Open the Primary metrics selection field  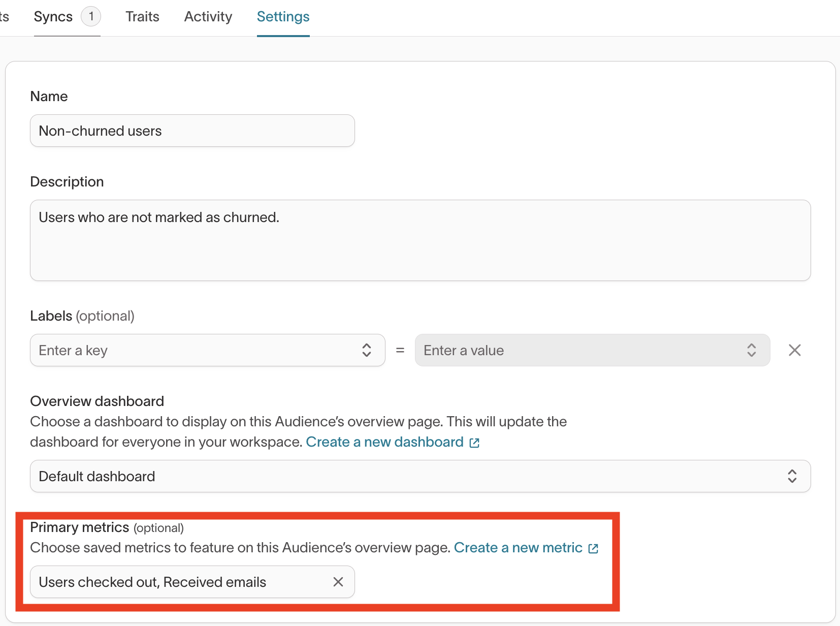178,582
